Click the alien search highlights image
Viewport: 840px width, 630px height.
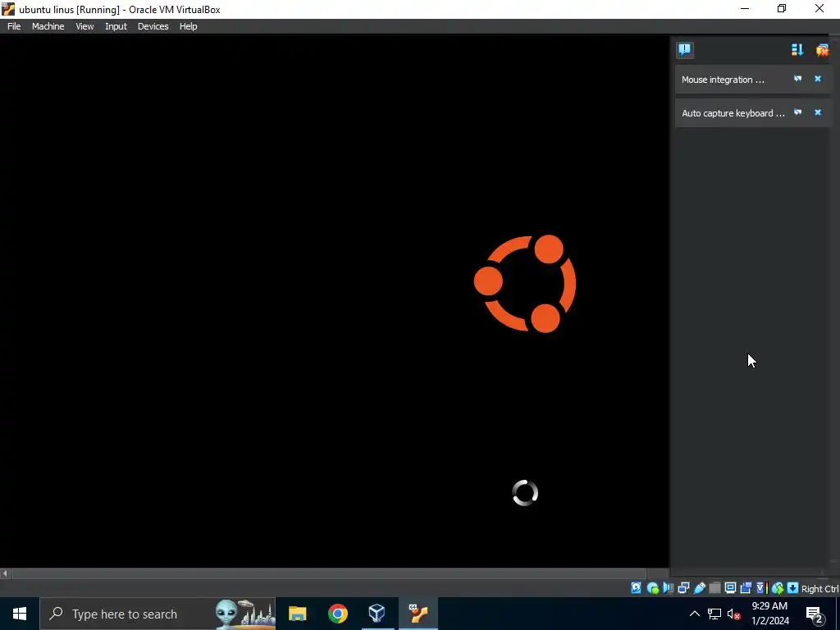[x=244, y=614]
